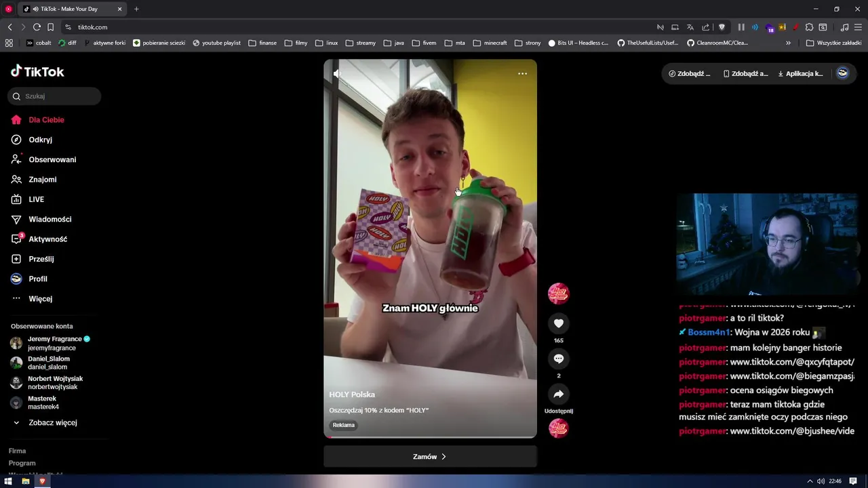Select the TikTok - Make Your Day tab
This screenshot has height=488, width=868.
coord(72,9)
